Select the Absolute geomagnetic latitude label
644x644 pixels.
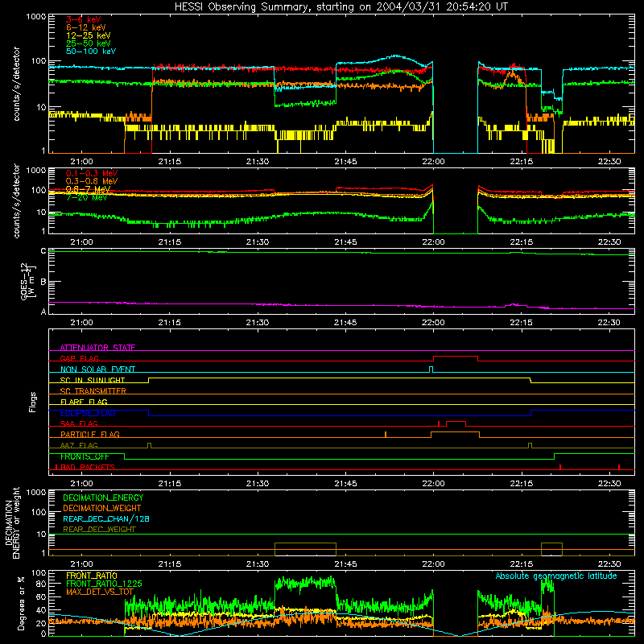click(x=556, y=576)
